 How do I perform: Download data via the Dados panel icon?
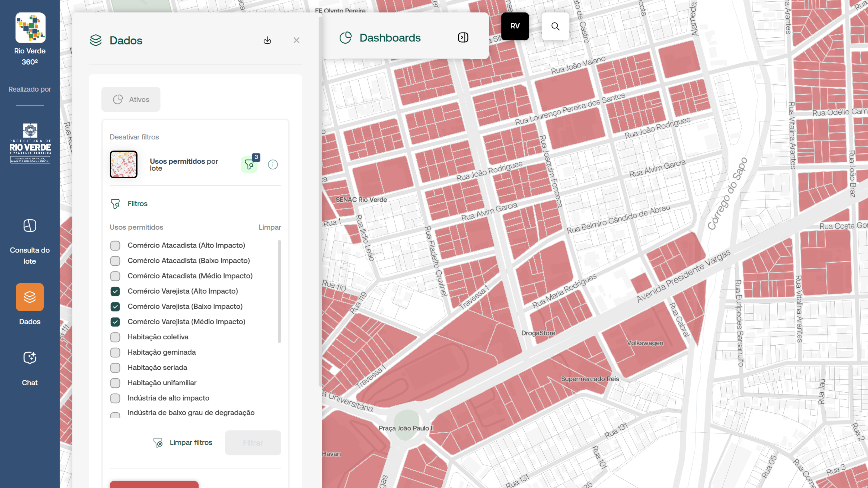(x=267, y=40)
